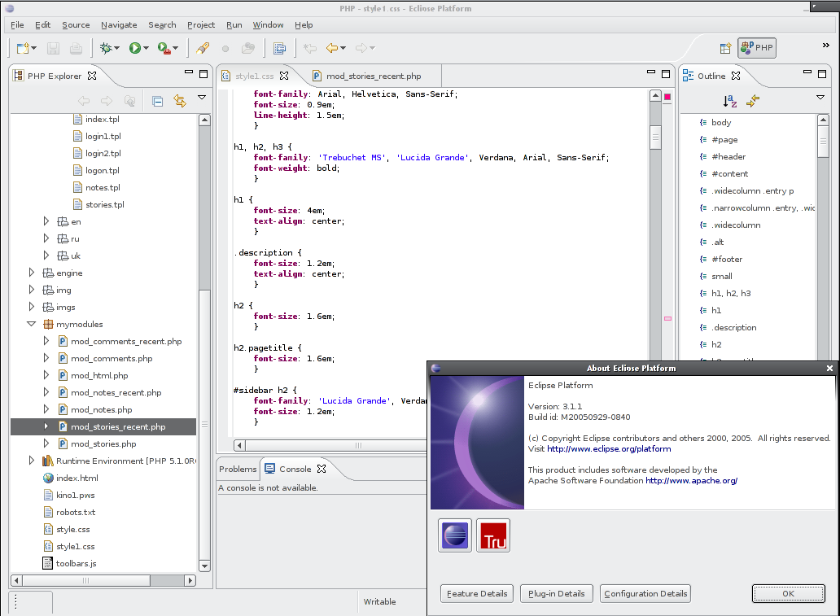
Task: Expand the img folder
Action: pyautogui.click(x=31, y=290)
